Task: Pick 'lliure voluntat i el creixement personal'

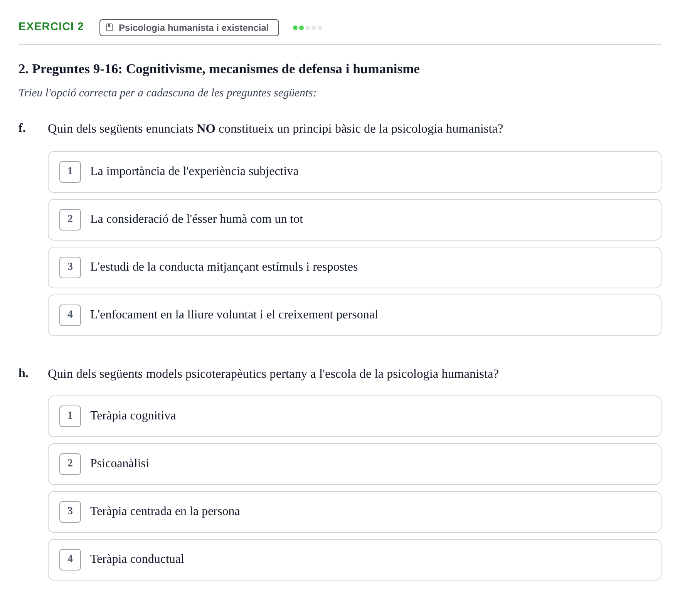Action: click(x=354, y=315)
